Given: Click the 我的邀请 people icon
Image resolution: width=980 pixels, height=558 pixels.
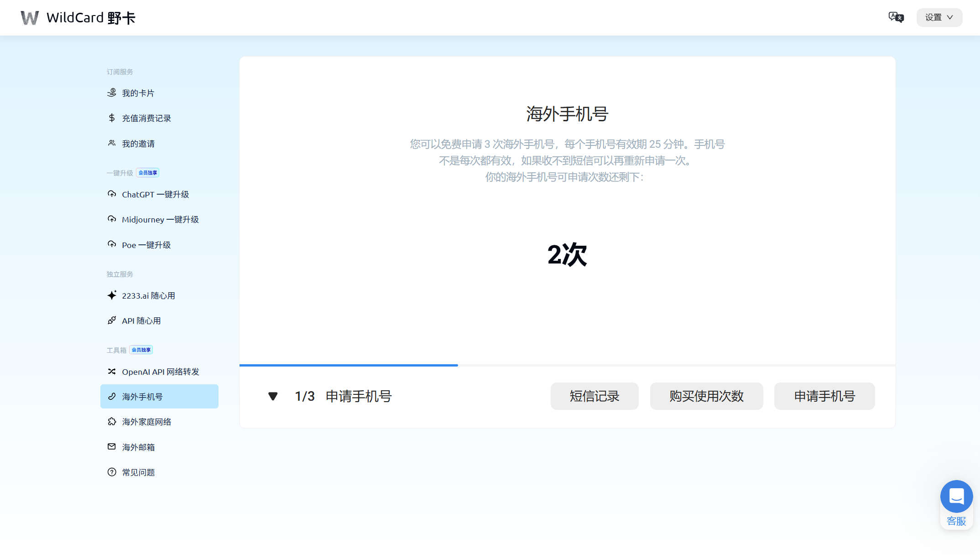Looking at the screenshot, I should tap(112, 143).
